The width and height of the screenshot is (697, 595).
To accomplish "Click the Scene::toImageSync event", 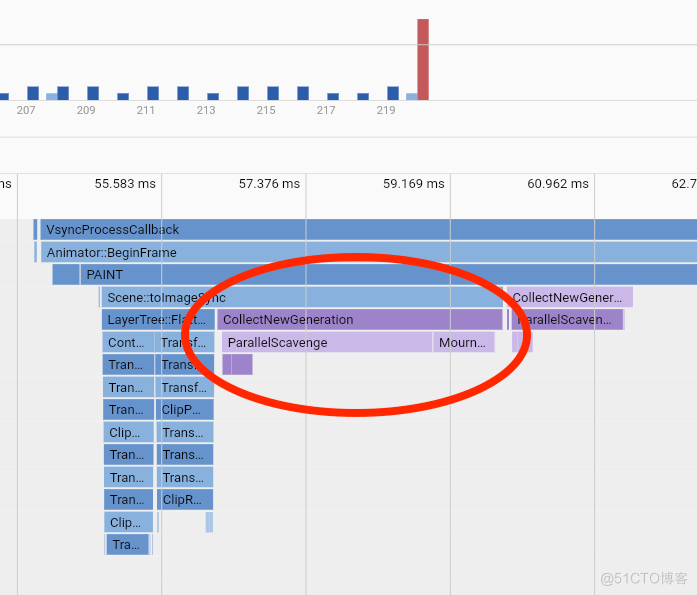I will 302,297.
